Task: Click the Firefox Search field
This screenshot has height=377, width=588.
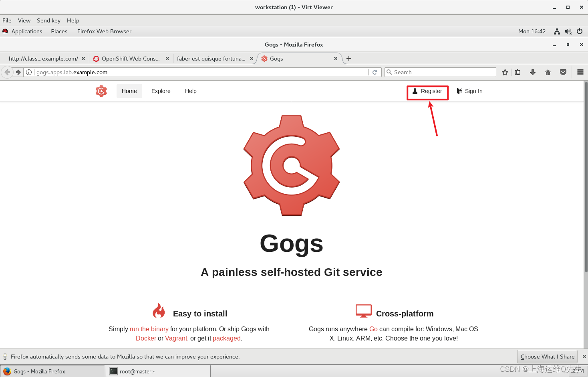Action: 440,72
